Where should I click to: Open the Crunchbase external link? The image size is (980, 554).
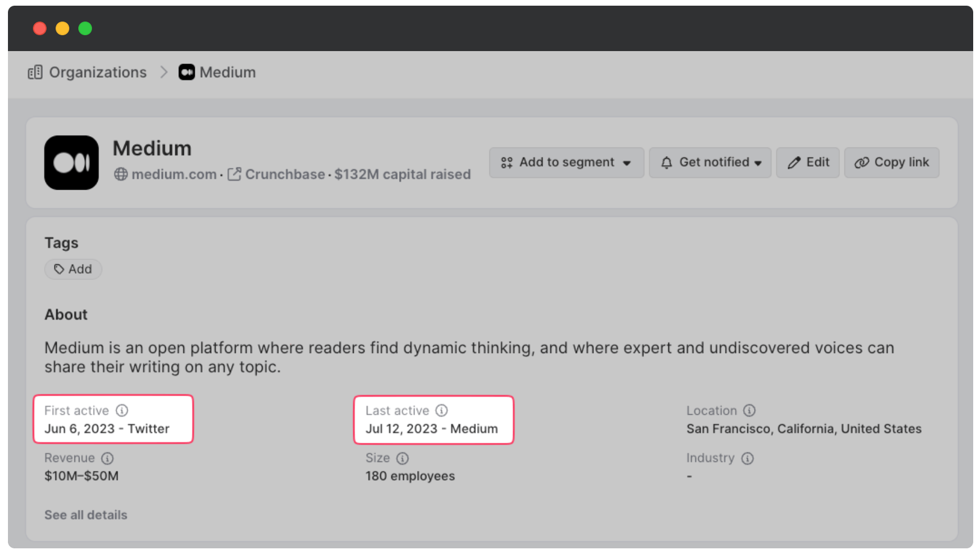tap(285, 174)
